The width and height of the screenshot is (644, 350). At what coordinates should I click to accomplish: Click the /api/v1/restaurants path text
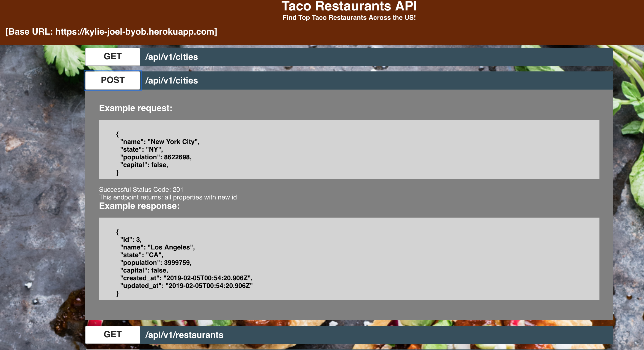click(184, 335)
